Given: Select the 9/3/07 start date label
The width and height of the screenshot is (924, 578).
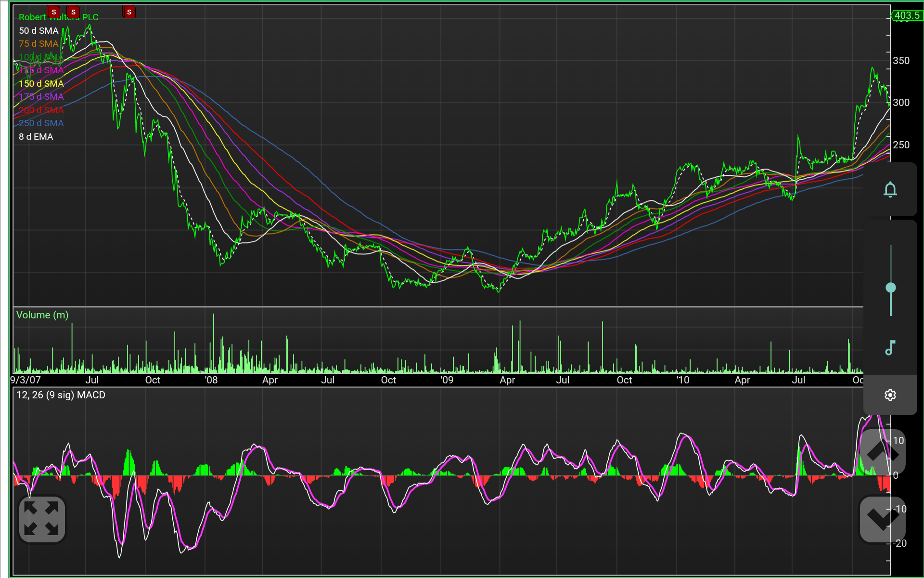Looking at the screenshot, I should point(26,380).
